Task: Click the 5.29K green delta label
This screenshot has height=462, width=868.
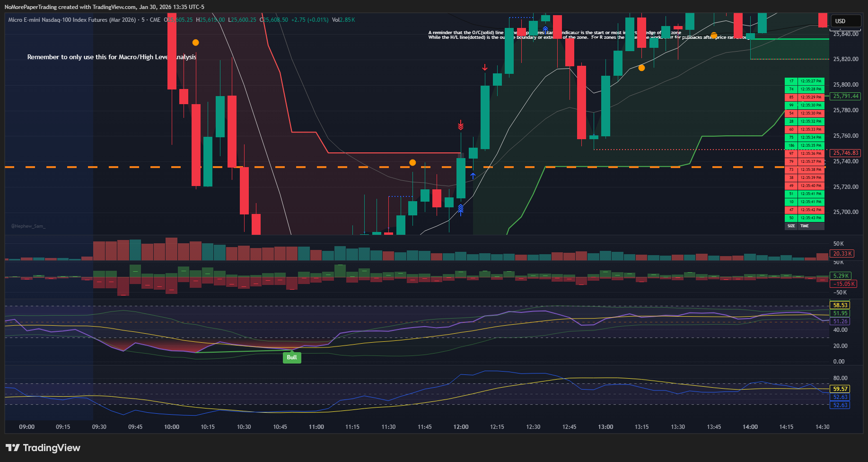Action: (x=841, y=275)
